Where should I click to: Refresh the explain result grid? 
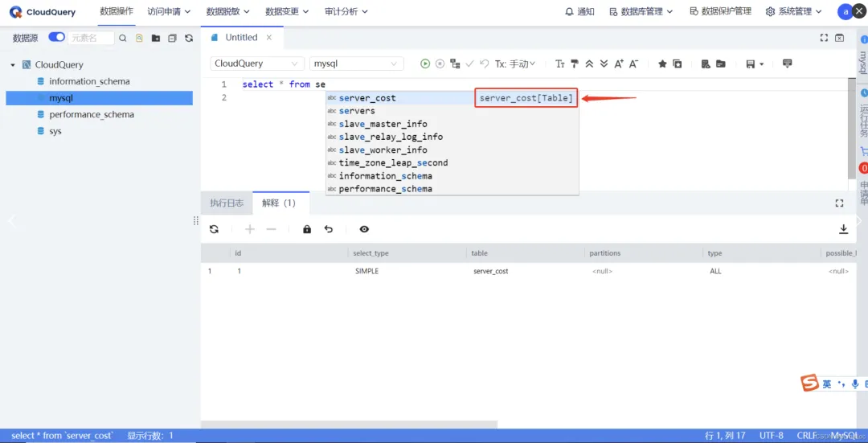pos(215,229)
